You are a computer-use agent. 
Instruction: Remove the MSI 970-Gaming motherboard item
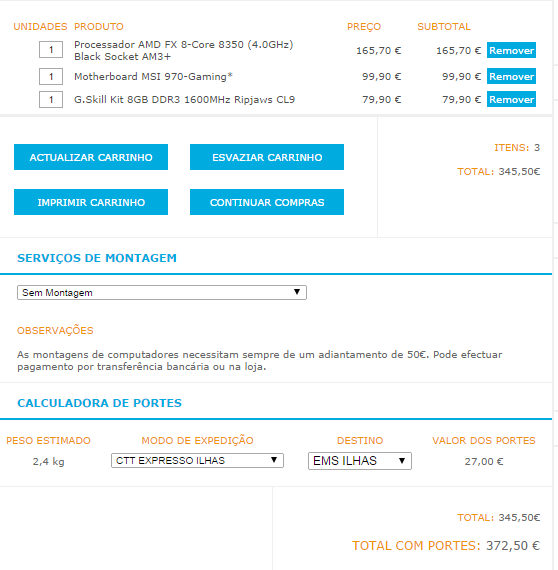(x=511, y=76)
